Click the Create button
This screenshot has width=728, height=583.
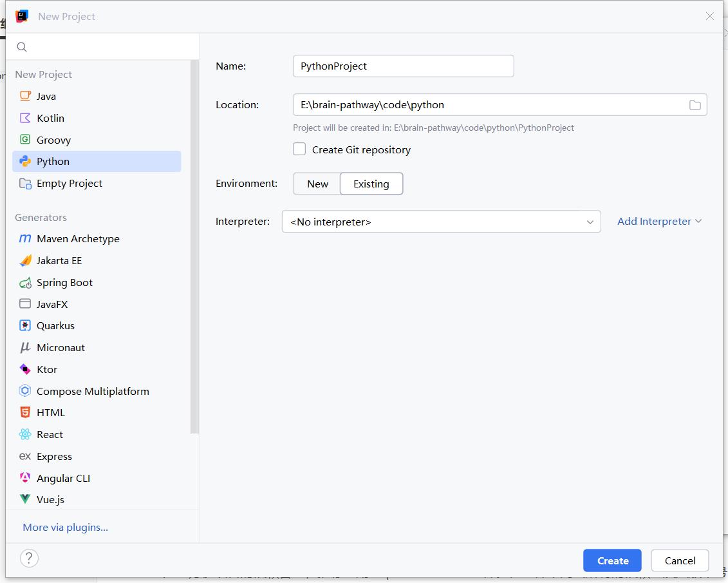pos(612,560)
